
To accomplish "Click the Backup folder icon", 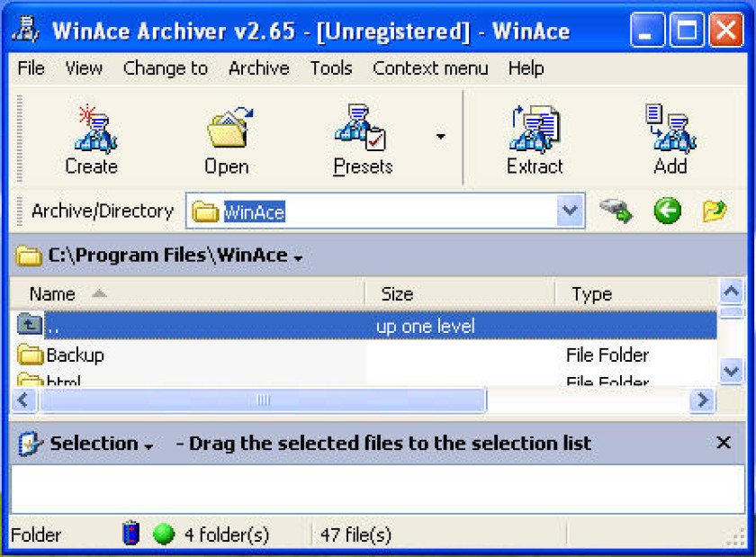I will click(30, 355).
